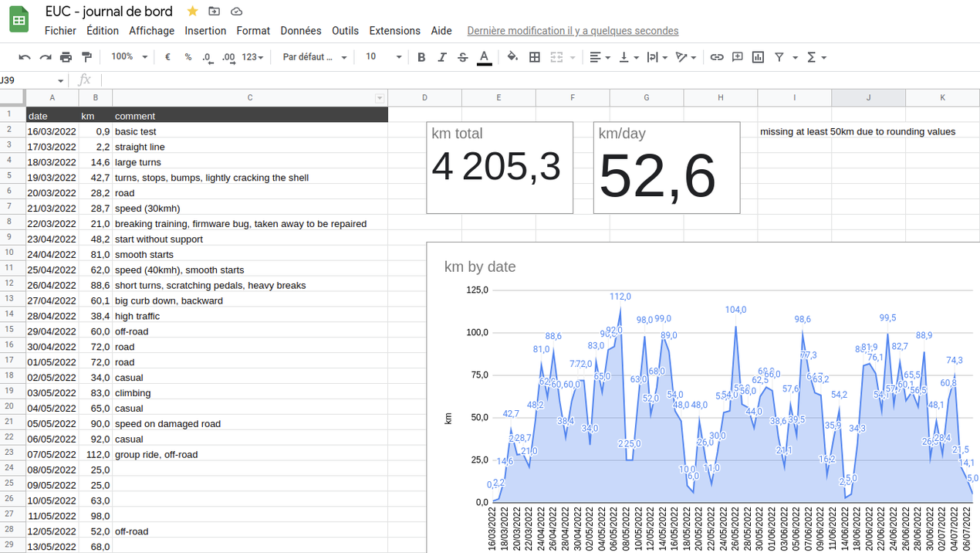Click the filter funnel icon

tap(779, 57)
